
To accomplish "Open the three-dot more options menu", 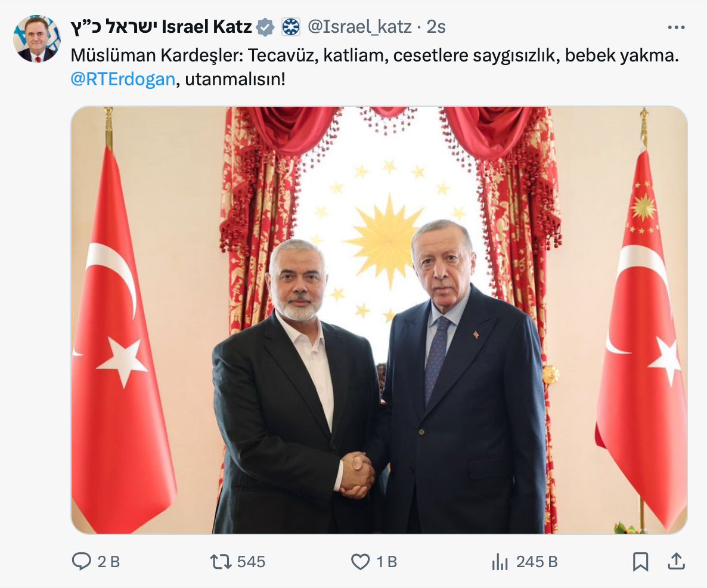I will point(676,27).
